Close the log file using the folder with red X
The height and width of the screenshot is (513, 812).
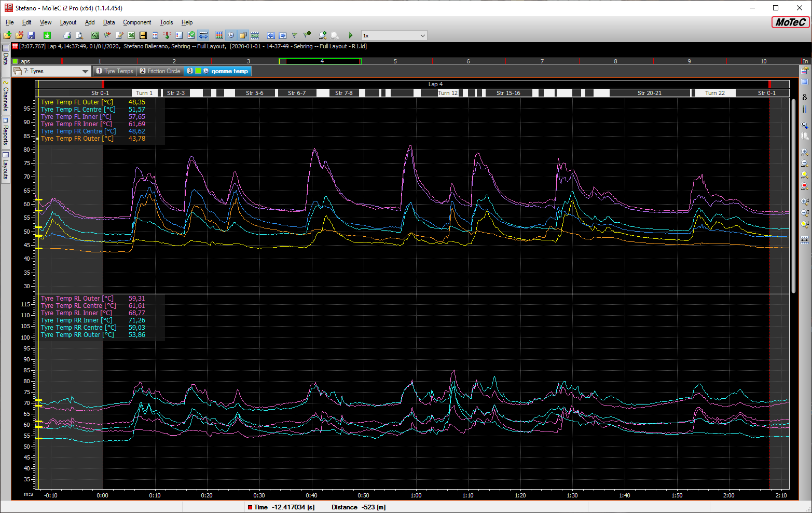19,35
